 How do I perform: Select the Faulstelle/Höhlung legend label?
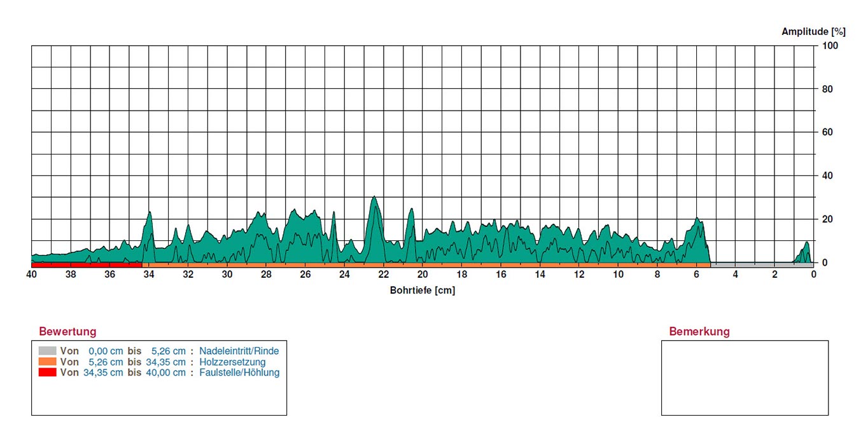(239, 373)
